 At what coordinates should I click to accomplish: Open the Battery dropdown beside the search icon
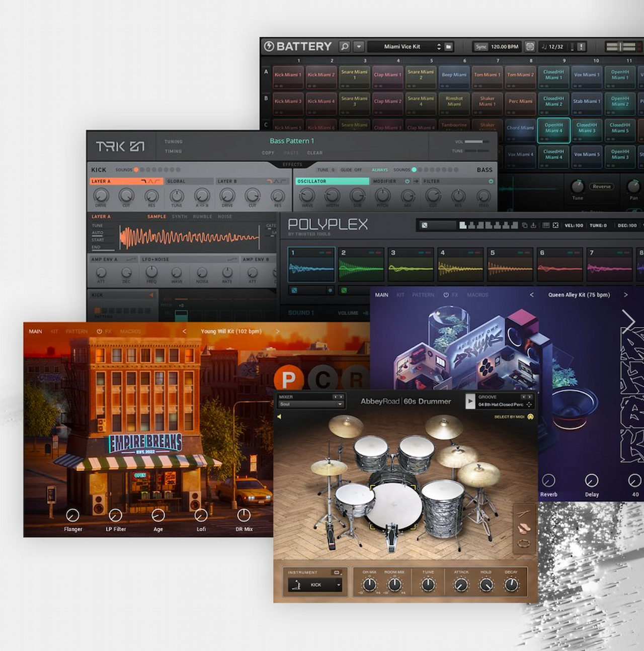(x=358, y=46)
